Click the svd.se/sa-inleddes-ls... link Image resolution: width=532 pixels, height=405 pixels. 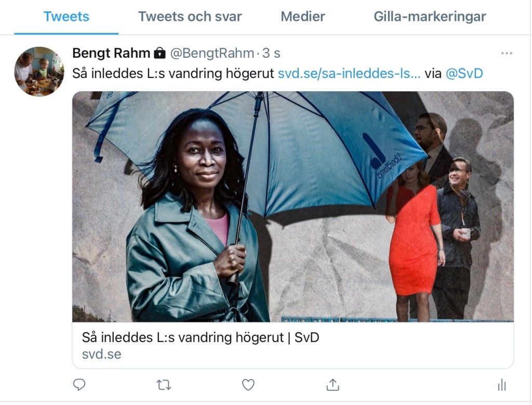click(349, 73)
